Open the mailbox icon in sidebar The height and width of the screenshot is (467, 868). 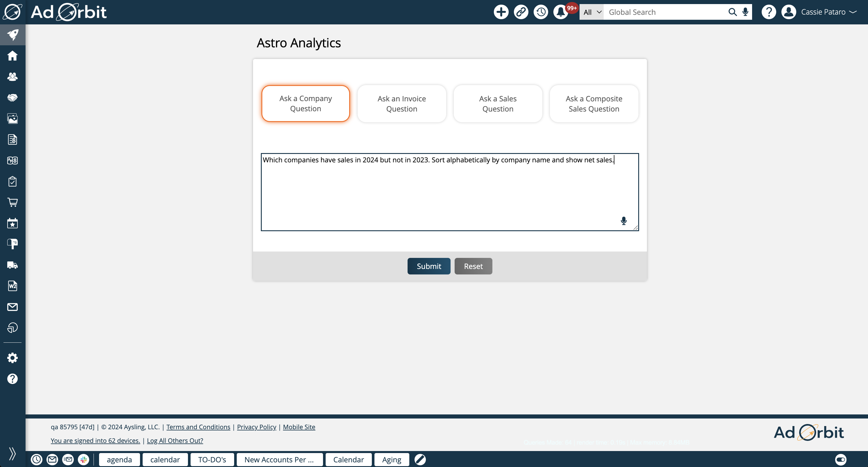12,244
